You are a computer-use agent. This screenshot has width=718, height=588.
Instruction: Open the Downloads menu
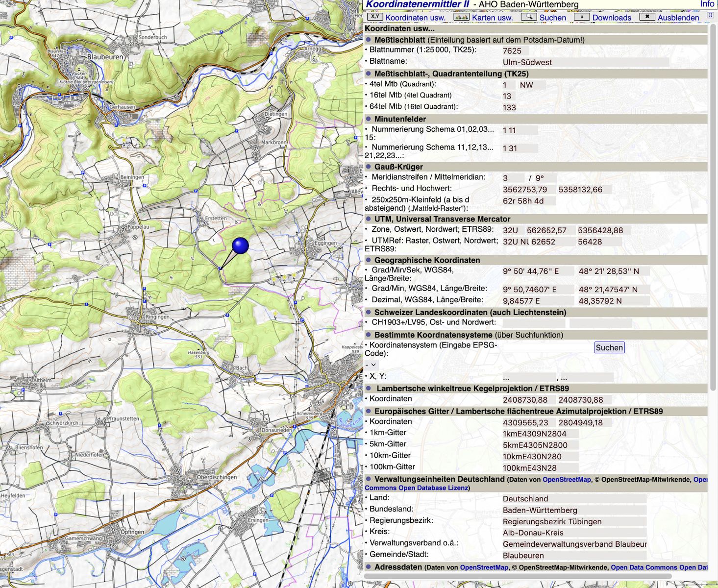(612, 18)
